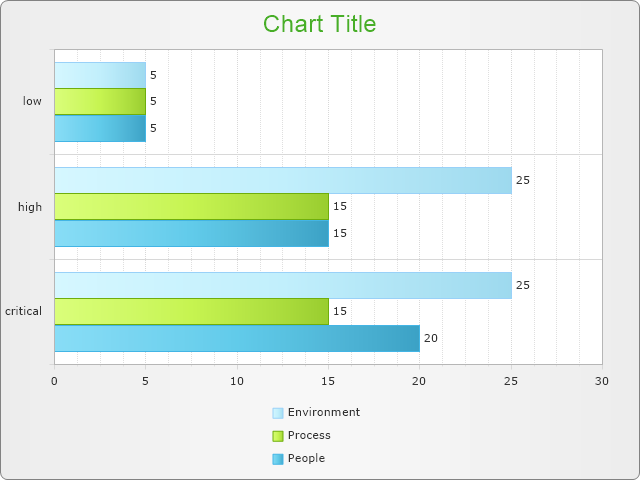
Task: Select the People legend label
Action: [305, 458]
